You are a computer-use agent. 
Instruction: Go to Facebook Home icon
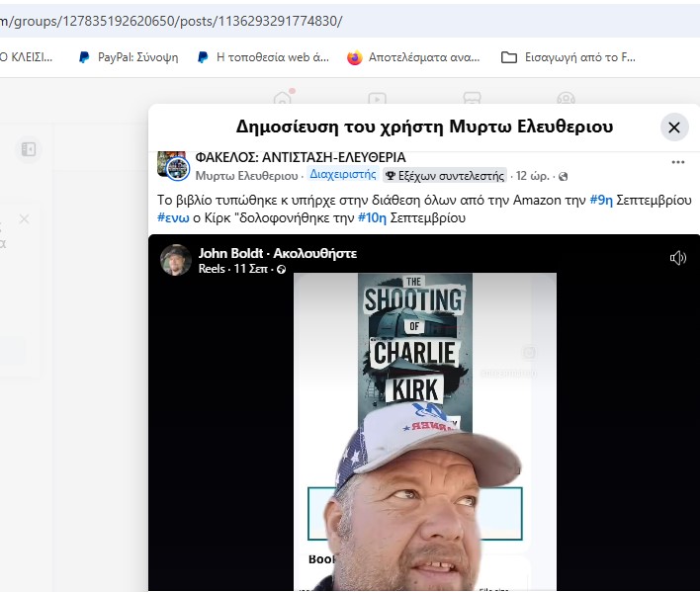[x=283, y=98]
